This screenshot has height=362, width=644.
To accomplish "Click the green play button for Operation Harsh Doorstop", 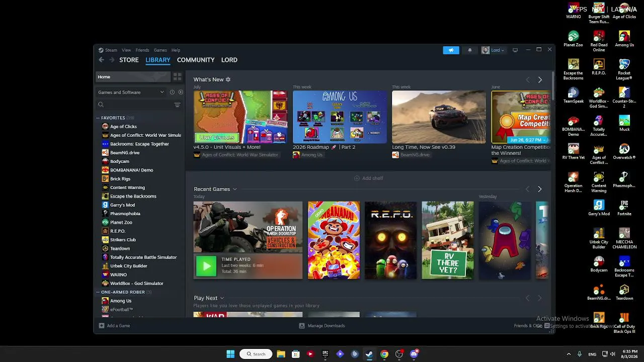I will 206,266.
